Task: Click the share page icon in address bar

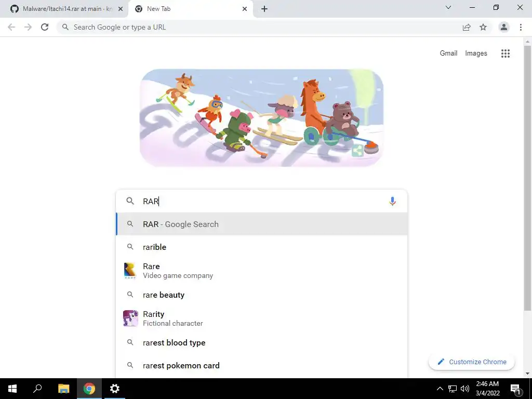Action: [467, 27]
